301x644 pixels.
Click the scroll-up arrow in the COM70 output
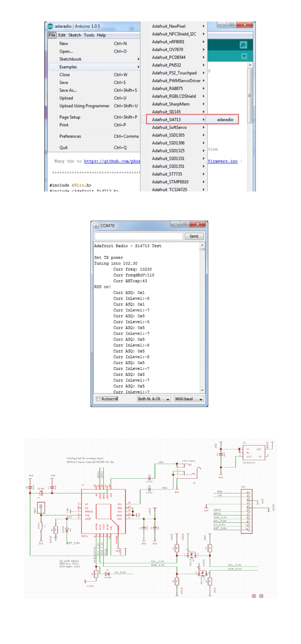[202, 246]
